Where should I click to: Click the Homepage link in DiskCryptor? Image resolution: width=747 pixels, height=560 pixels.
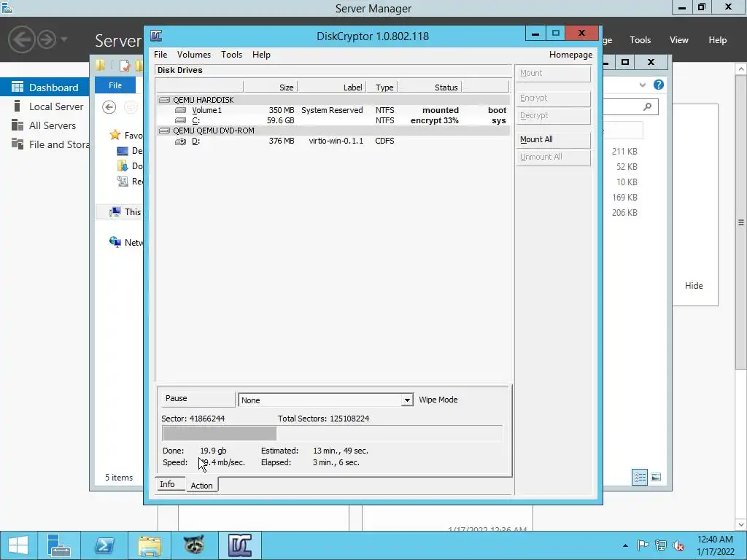[570, 55]
